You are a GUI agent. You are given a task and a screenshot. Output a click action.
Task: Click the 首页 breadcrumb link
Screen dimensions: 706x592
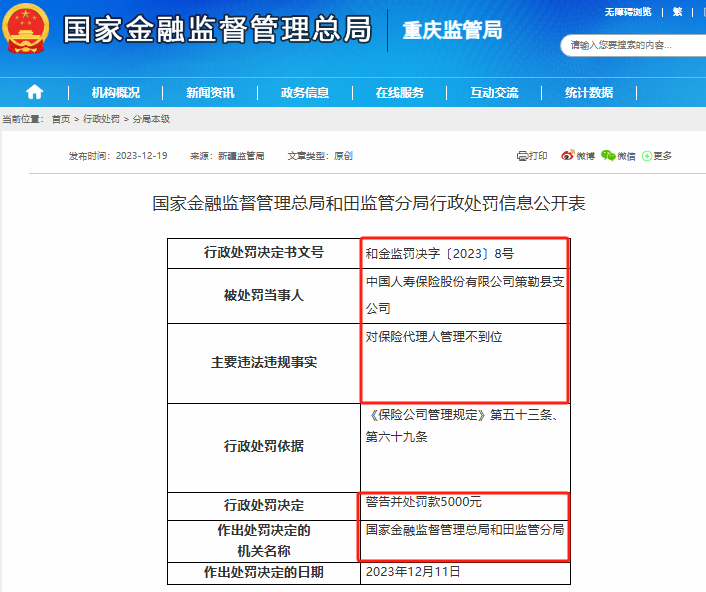(x=61, y=119)
